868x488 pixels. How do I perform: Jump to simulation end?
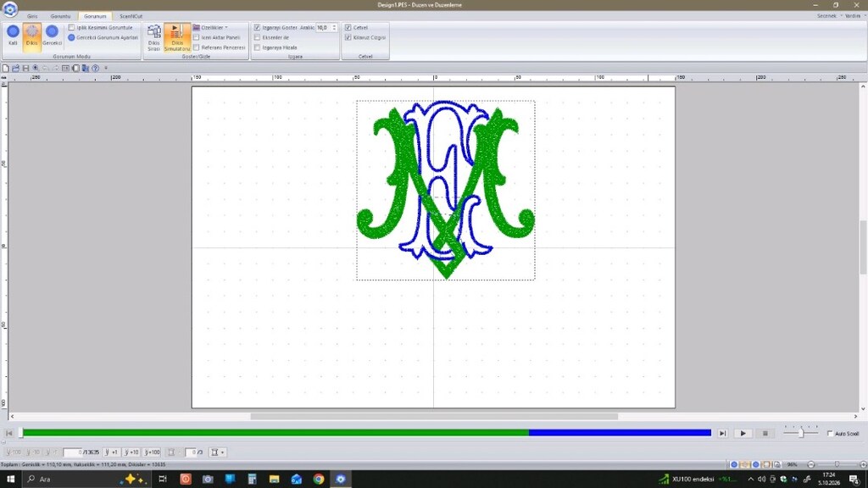[x=722, y=433]
